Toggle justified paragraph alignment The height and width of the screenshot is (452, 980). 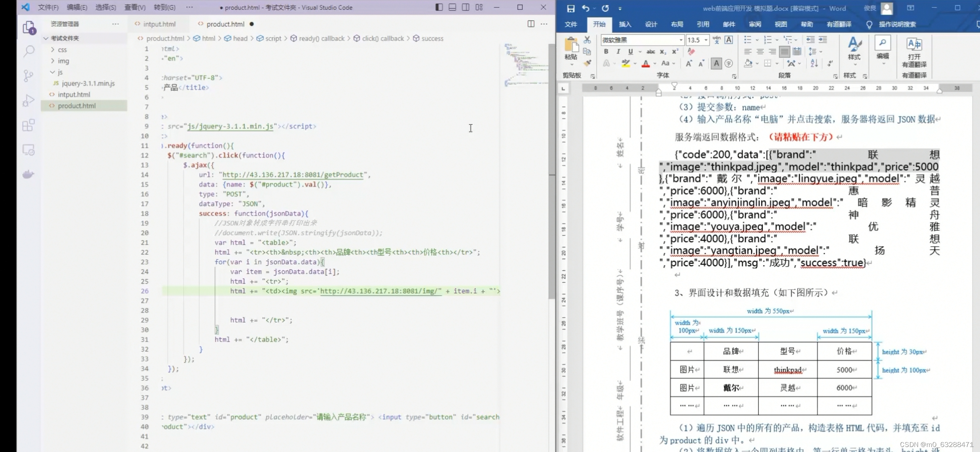785,51
